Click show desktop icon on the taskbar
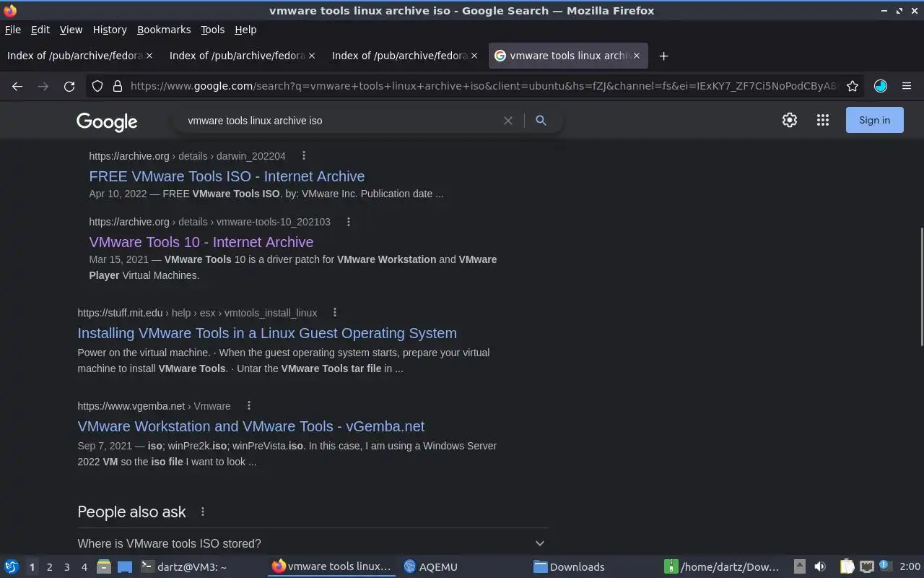 (x=125, y=566)
